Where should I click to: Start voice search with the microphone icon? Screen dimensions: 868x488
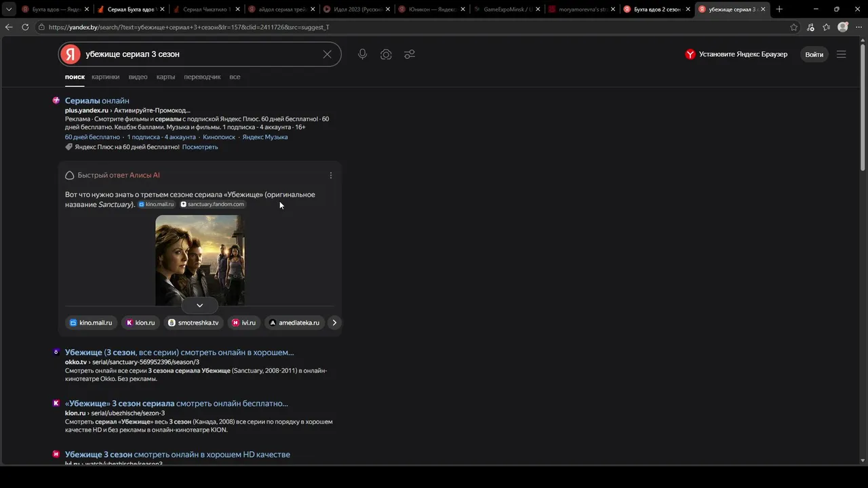pos(363,54)
